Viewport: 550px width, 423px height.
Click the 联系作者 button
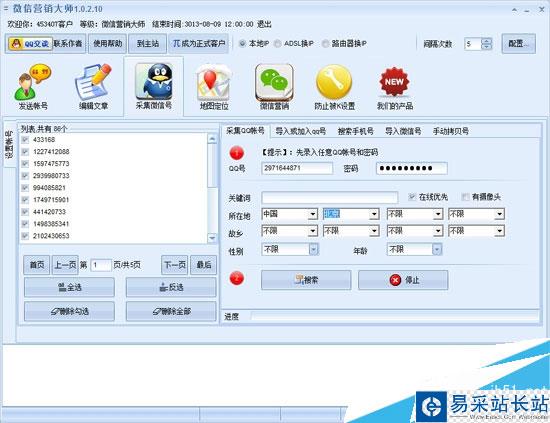(x=68, y=44)
